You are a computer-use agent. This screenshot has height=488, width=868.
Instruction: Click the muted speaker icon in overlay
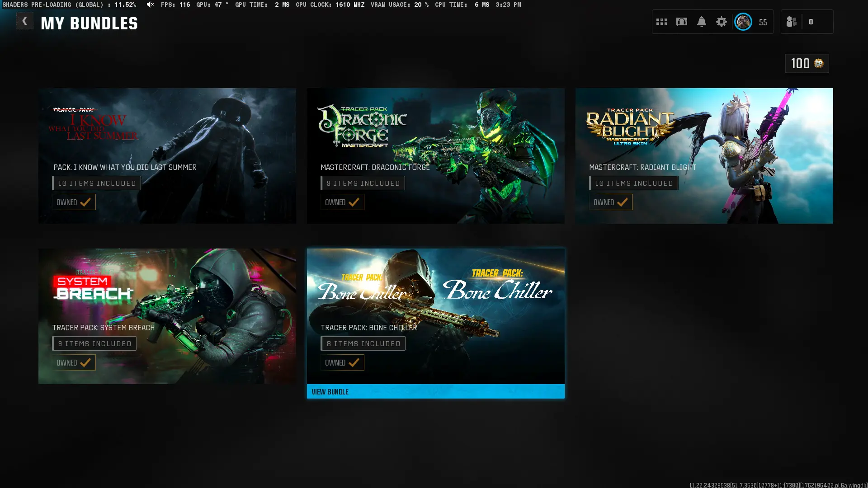click(x=150, y=5)
